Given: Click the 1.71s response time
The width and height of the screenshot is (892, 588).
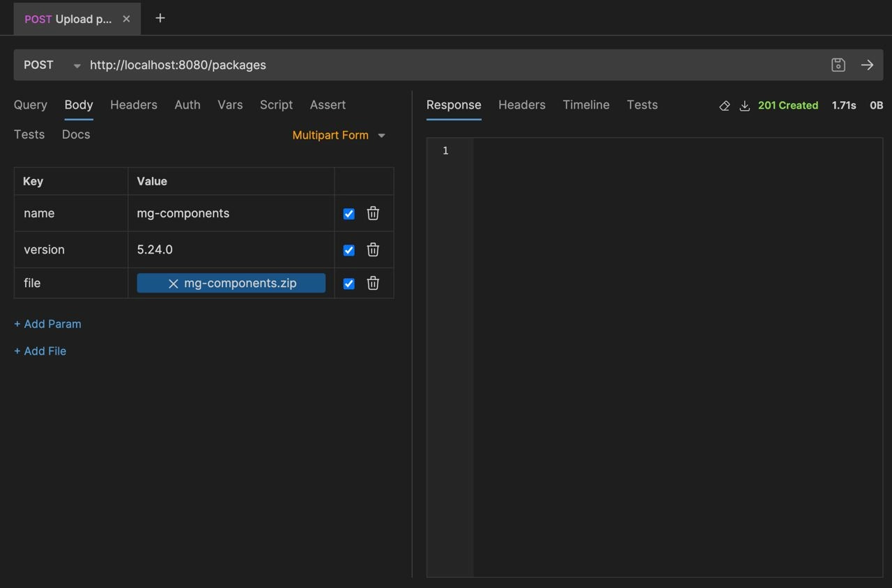Looking at the screenshot, I should tap(844, 105).
